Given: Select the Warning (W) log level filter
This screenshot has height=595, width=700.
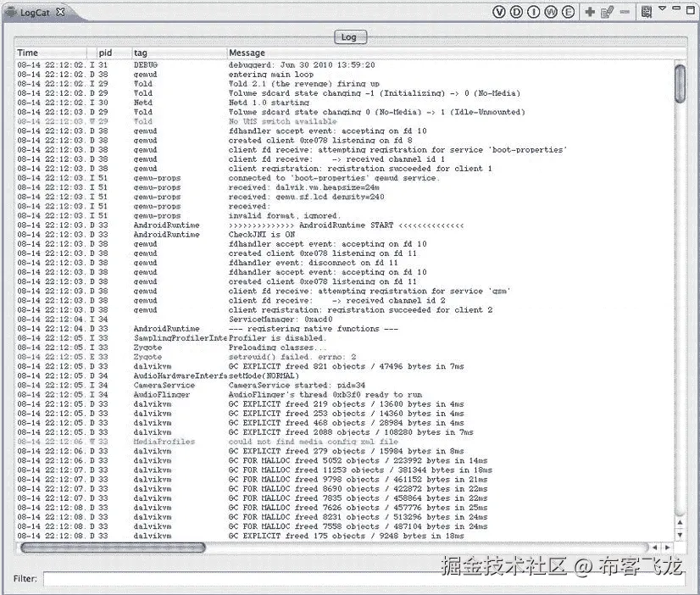Looking at the screenshot, I should [551, 12].
